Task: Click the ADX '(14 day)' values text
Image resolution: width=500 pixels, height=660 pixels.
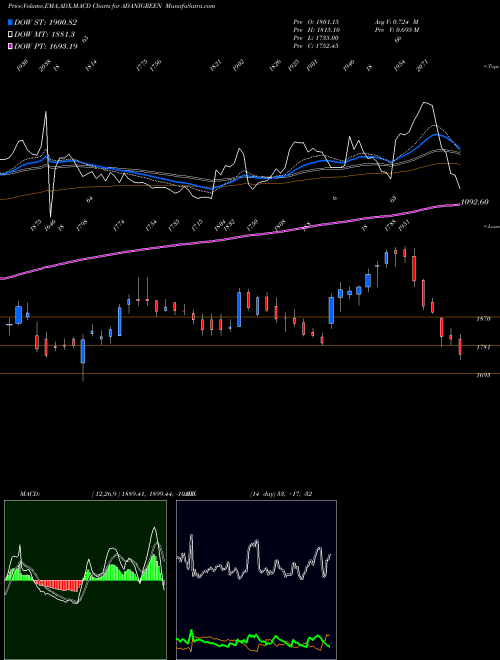Action: point(280,494)
